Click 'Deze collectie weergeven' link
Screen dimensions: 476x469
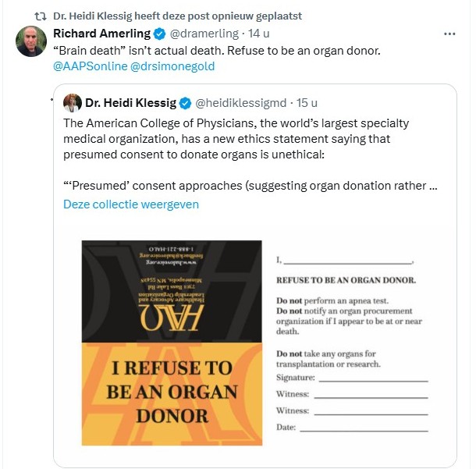click(131, 204)
